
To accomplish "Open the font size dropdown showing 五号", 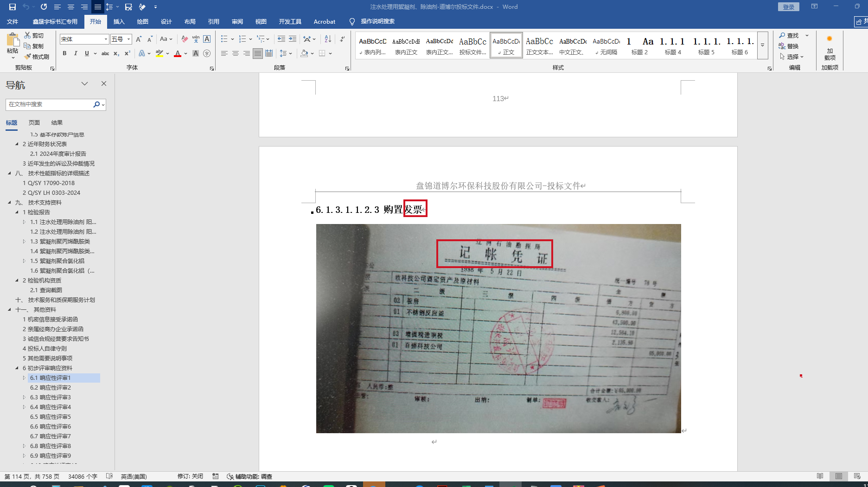I will click(129, 39).
